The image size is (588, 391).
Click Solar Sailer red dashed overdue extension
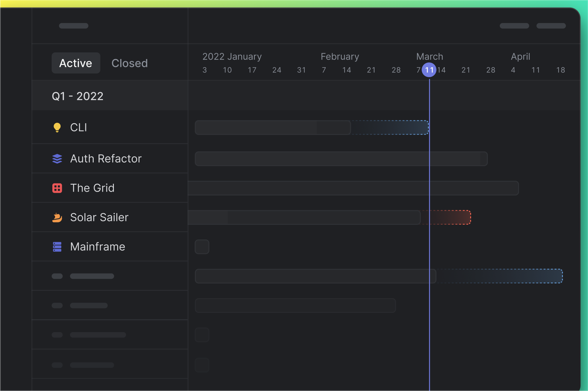click(446, 217)
